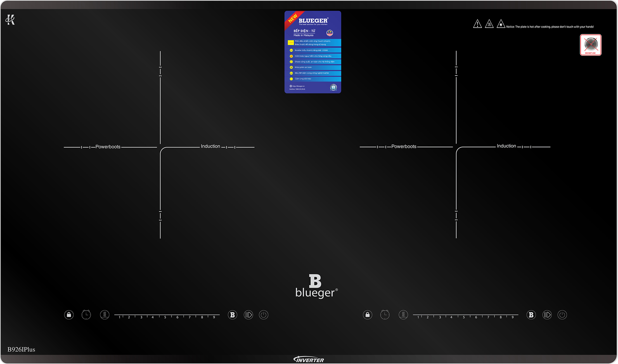This screenshot has height=364, width=618.
Task: Click the left zone Induction label
Action: (x=210, y=146)
